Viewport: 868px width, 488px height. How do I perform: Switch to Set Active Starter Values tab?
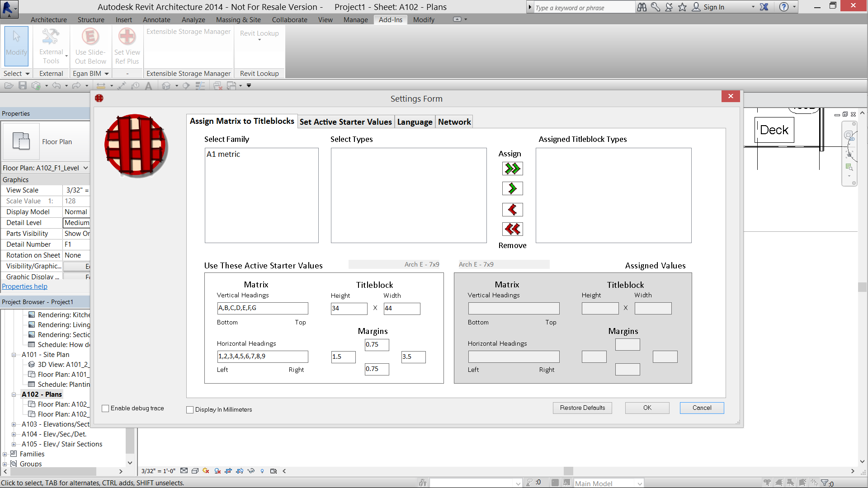345,122
